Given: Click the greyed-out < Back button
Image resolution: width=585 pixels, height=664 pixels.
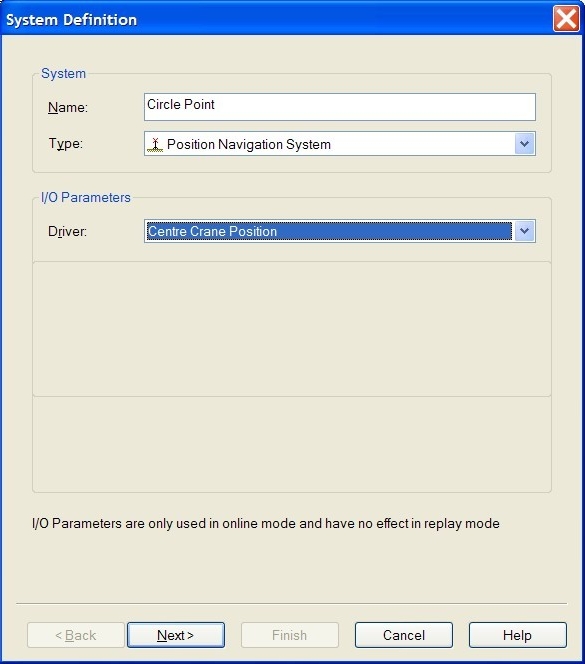Looking at the screenshot, I should pos(76,635).
